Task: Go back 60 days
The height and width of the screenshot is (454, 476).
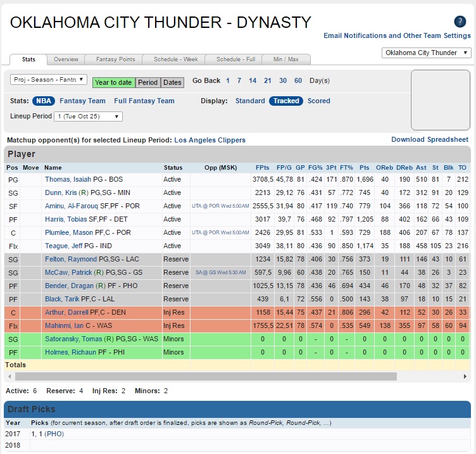Action: click(298, 80)
